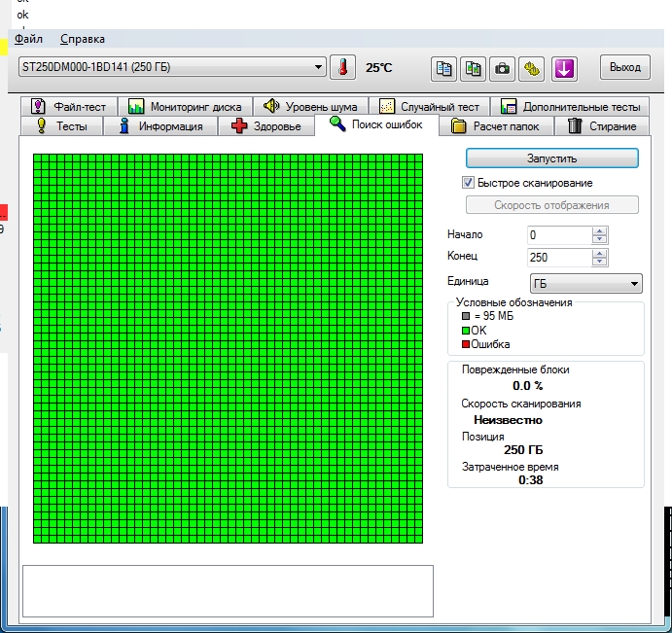Switch to the Тесты tab
This screenshot has width=672, height=633.
click(x=61, y=126)
